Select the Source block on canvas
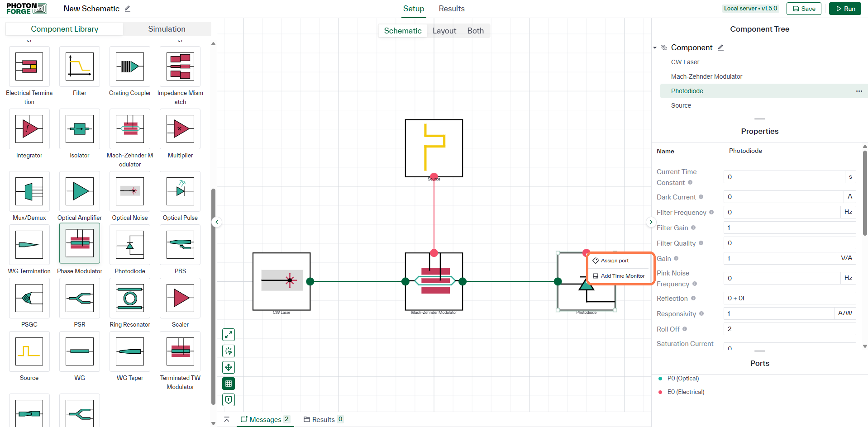Screen dimensions: 868x427 pyautogui.click(x=434, y=148)
